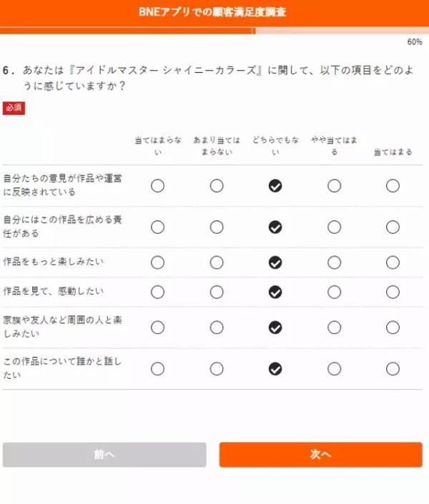This screenshot has width=429, height=504.
Task: Pick 当てはまらない for この作品について誰かと話したい
Action: [157, 369]
